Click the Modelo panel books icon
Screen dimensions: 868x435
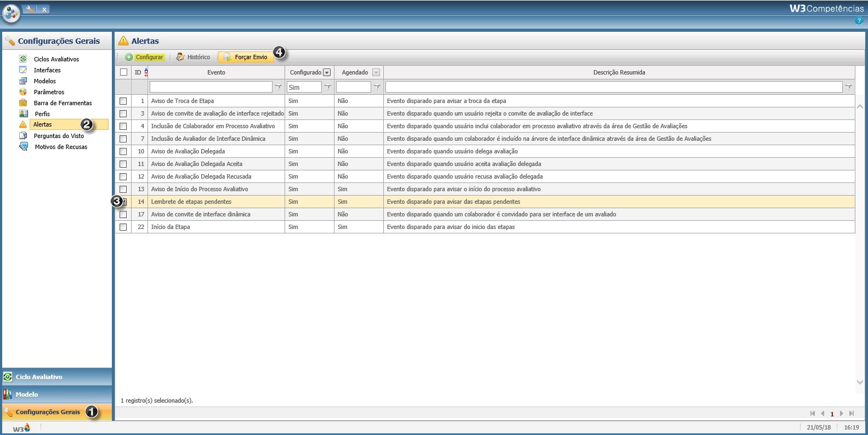8,394
